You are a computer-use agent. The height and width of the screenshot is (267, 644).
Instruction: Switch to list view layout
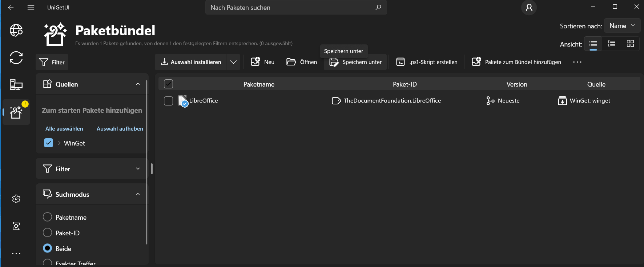click(x=593, y=44)
